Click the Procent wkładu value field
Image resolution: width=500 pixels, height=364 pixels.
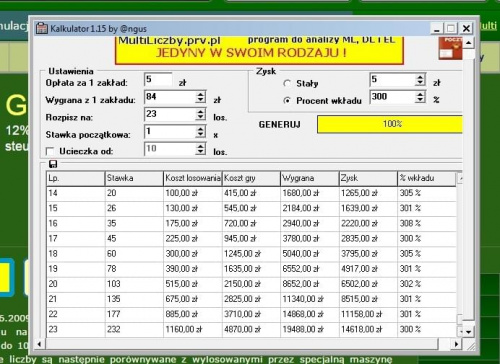click(x=393, y=97)
